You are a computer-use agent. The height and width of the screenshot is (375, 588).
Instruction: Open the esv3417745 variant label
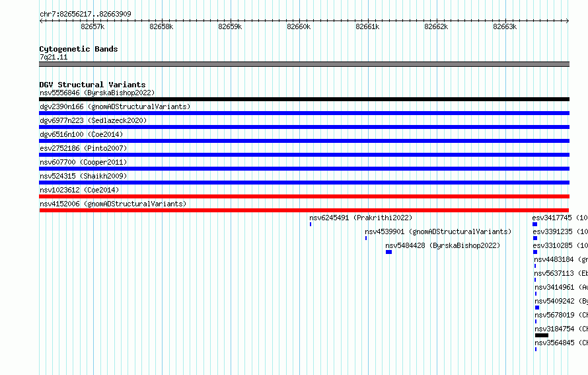coord(560,218)
